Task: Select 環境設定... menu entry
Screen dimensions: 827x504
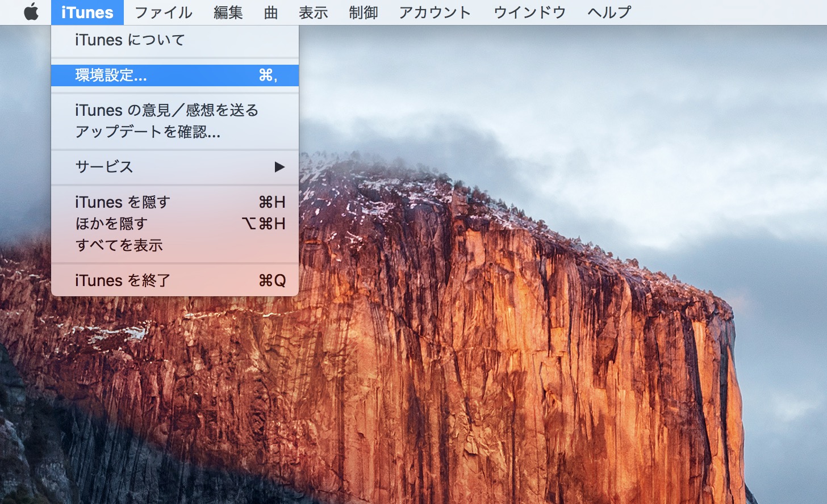Action: click(175, 75)
